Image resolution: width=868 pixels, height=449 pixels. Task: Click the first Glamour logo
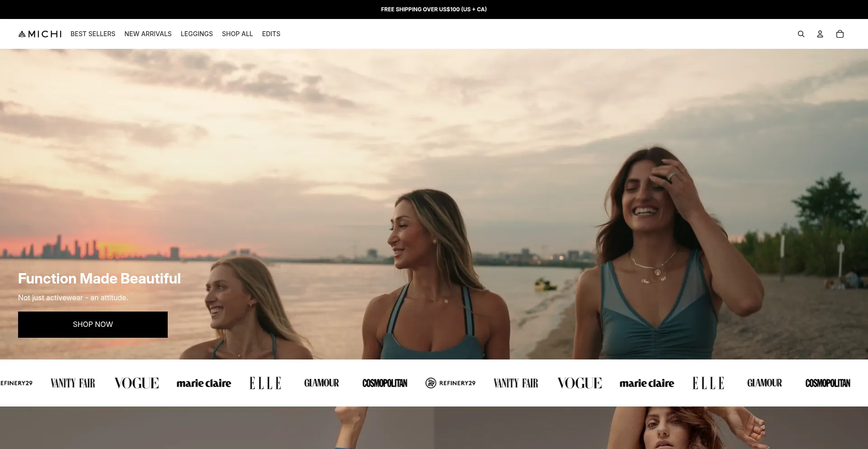[x=321, y=383]
